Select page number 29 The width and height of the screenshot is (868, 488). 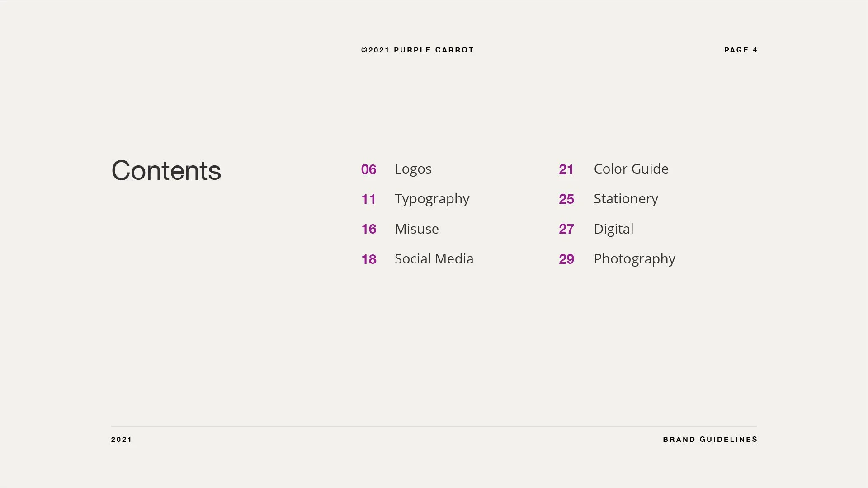point(566,259)
